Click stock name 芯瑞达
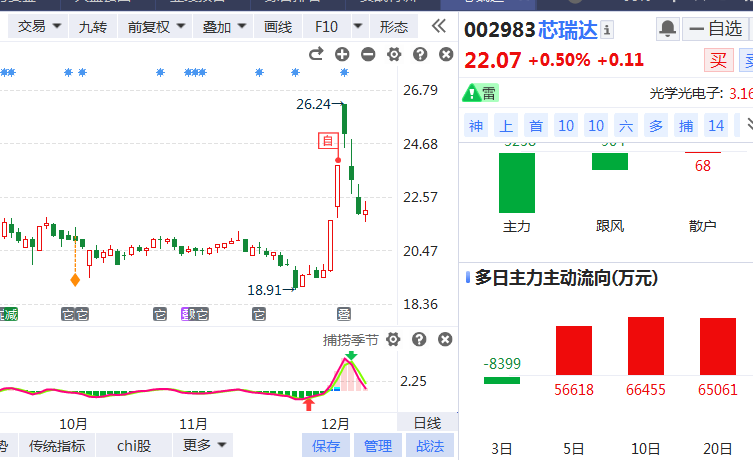 click(x=568, y=30)
